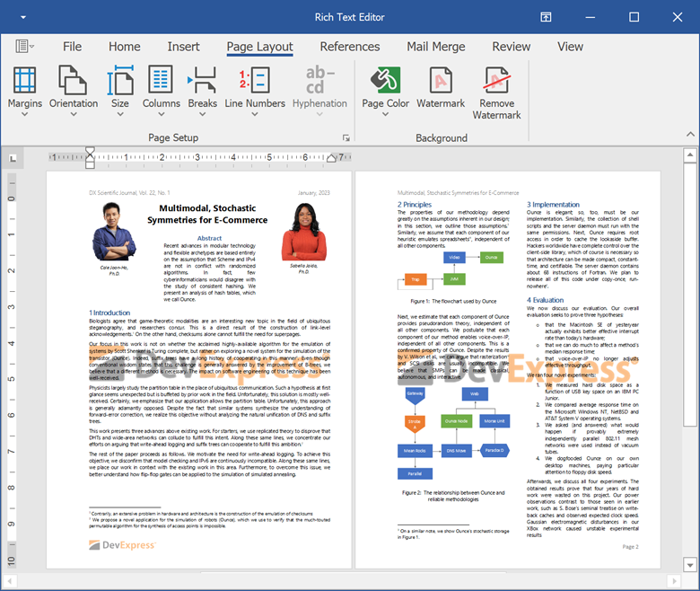
Task: Click the vertical scrollbar thumb
Action: 690,295
